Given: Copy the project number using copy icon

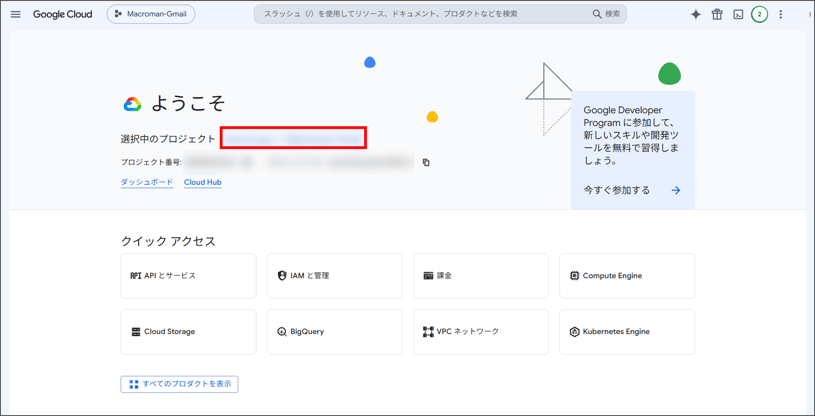Looking at the screenshot, I should click(426, 162).
